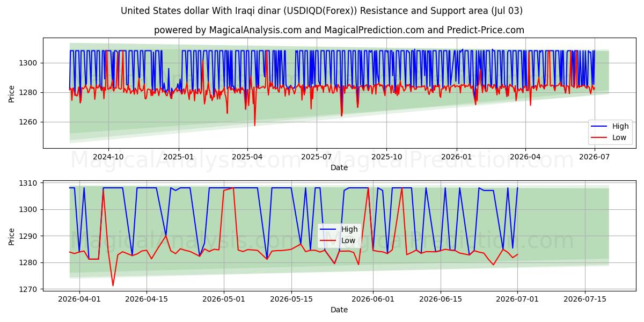
Task: Click 'Low' in the bottom chart legend
Action: click(348, 240)
